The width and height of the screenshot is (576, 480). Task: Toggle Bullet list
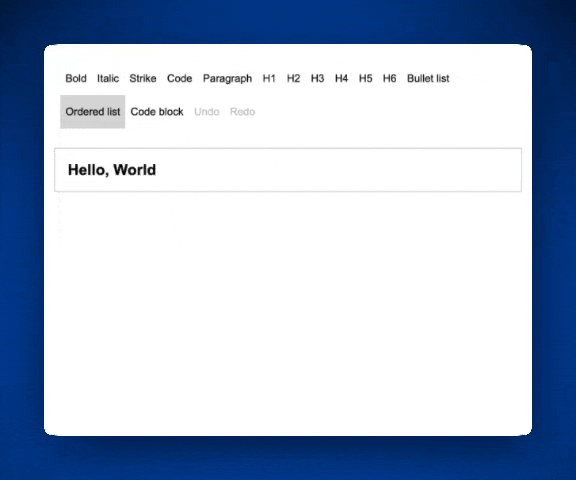pos(428,79)
